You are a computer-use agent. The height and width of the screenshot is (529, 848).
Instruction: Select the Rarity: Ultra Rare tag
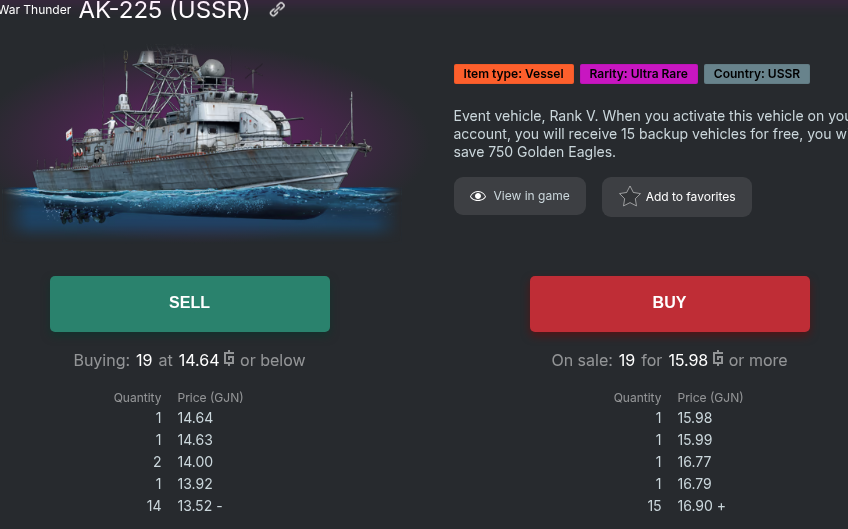pyautogui.click(x=638, y=74)
